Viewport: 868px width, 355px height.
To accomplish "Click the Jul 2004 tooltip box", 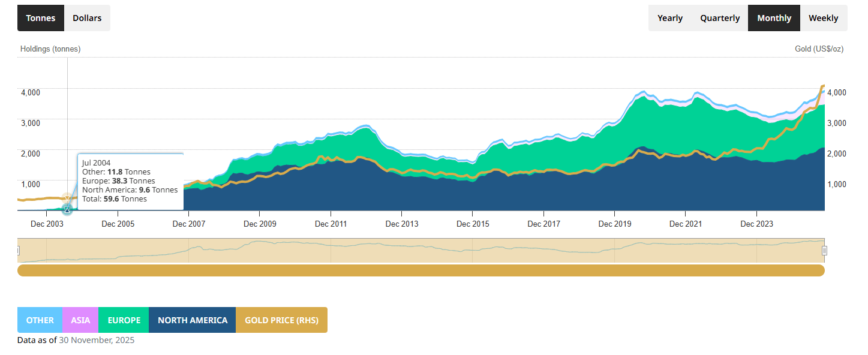I will [x=130, y=180].
